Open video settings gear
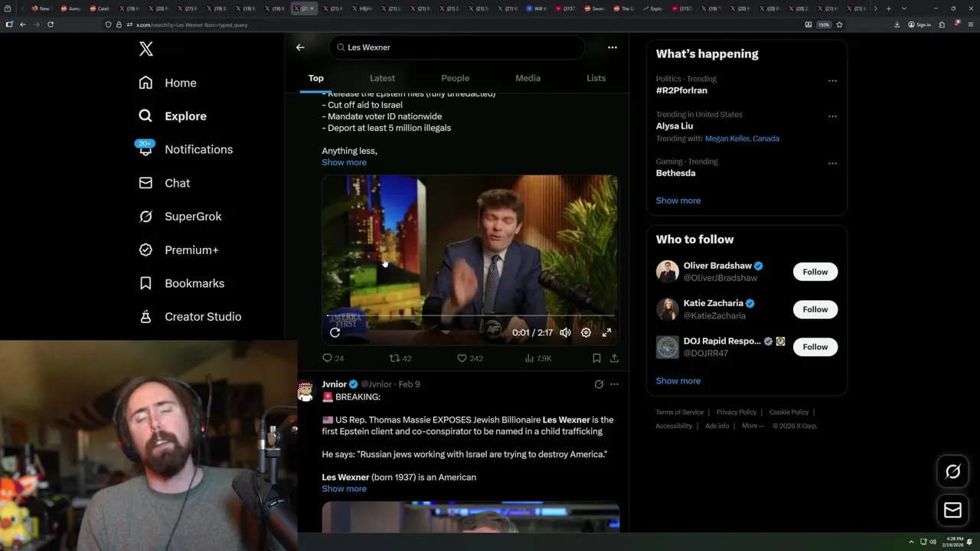This screenshot has width=980, height=551. pos(586,332)
